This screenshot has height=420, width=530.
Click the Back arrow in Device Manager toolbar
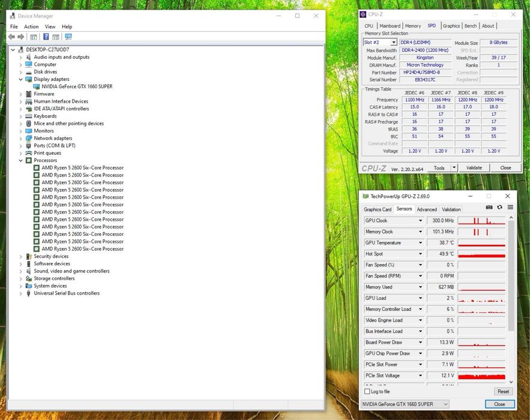point(12,37)
